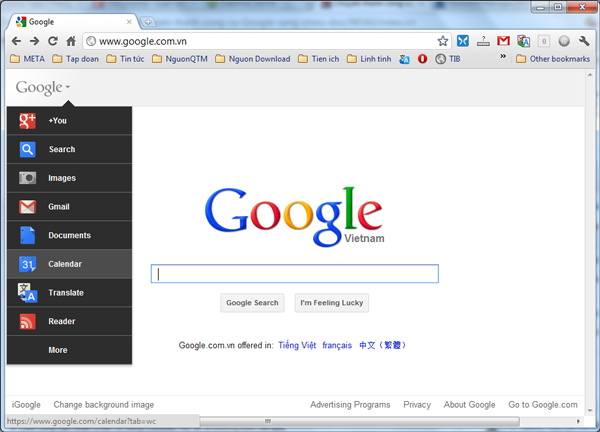
Task: Open the Tin tức bookmarks folder
Action: coord(126,59)
